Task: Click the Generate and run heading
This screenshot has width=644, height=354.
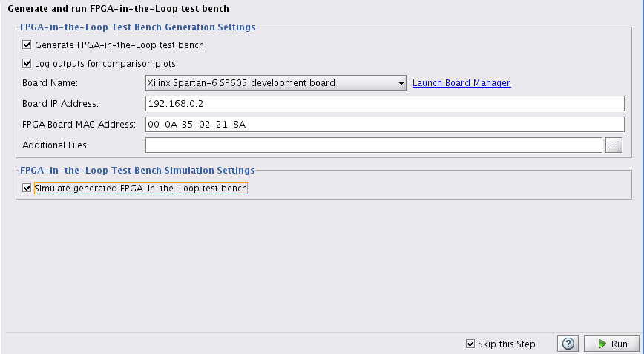Action: click(117, 9)
